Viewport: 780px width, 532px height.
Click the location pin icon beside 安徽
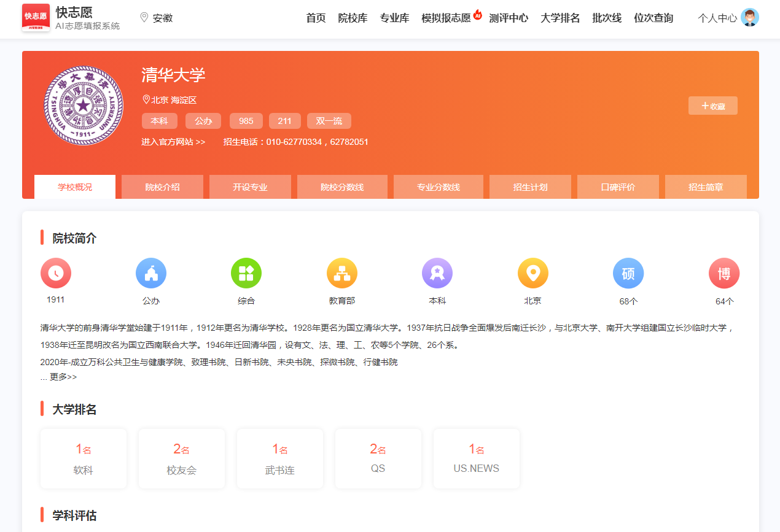tap(144, 17)
